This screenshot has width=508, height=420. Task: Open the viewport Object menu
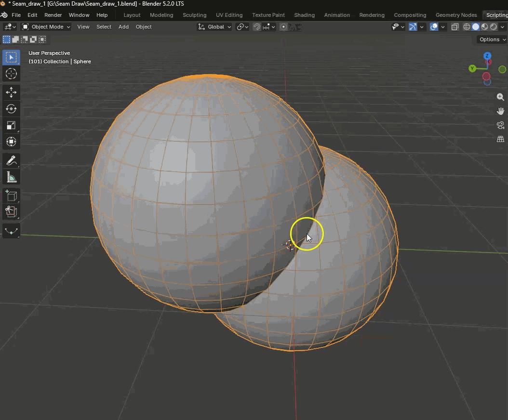click(144, 27)
